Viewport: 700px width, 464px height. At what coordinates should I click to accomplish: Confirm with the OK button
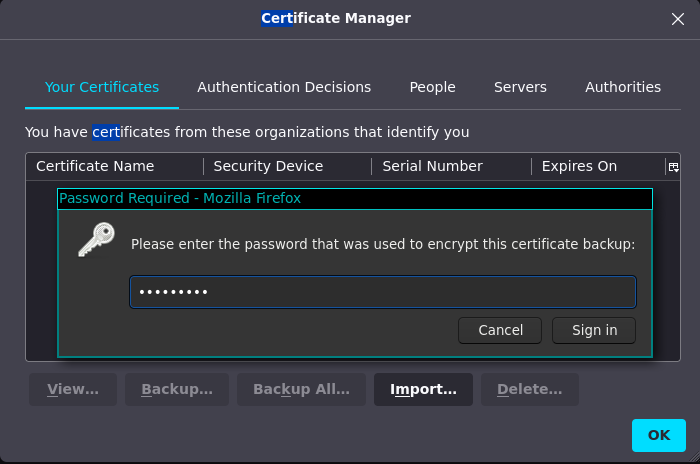tap(658, 435)
